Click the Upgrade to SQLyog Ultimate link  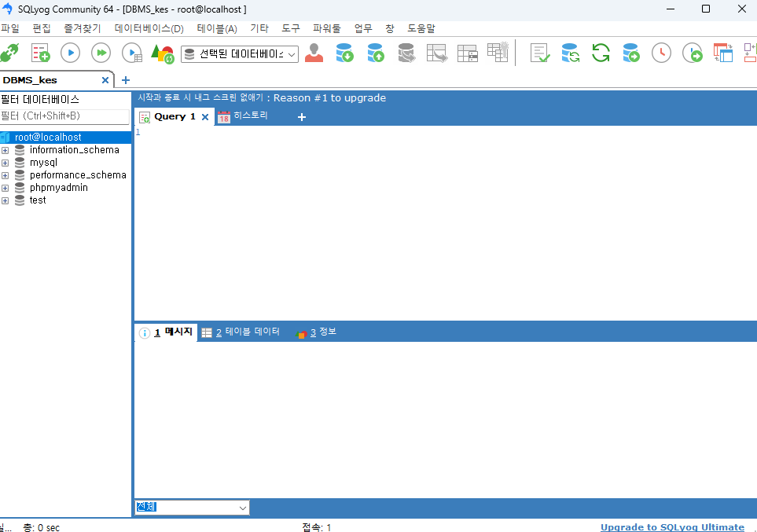click(673, 527)
